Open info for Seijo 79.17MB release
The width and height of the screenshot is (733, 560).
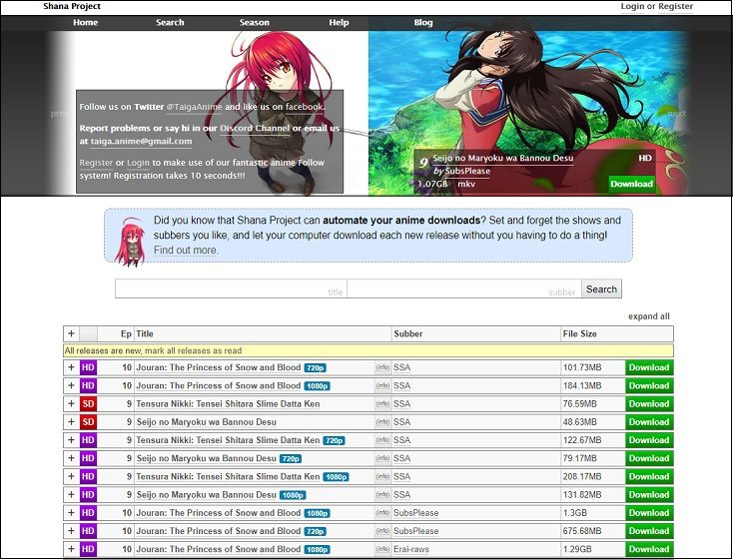[382, 458]
